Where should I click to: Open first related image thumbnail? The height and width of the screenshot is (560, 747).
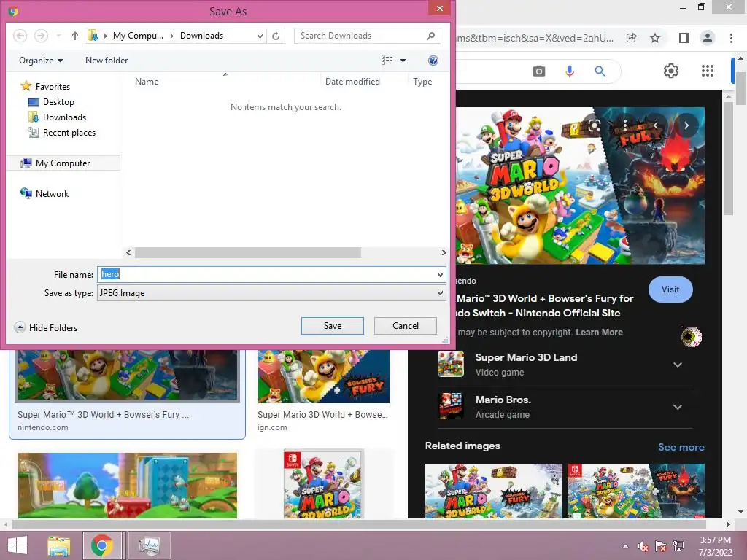(494, 491)
